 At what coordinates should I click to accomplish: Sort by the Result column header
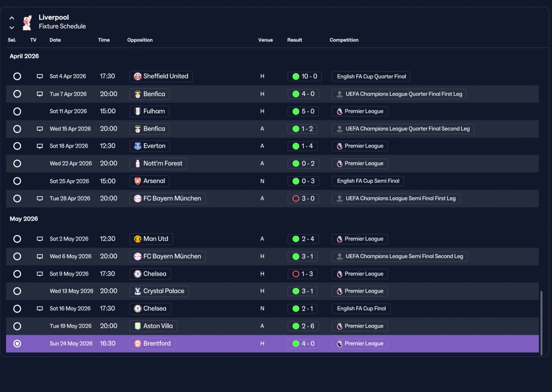click(x=295, y=40)
